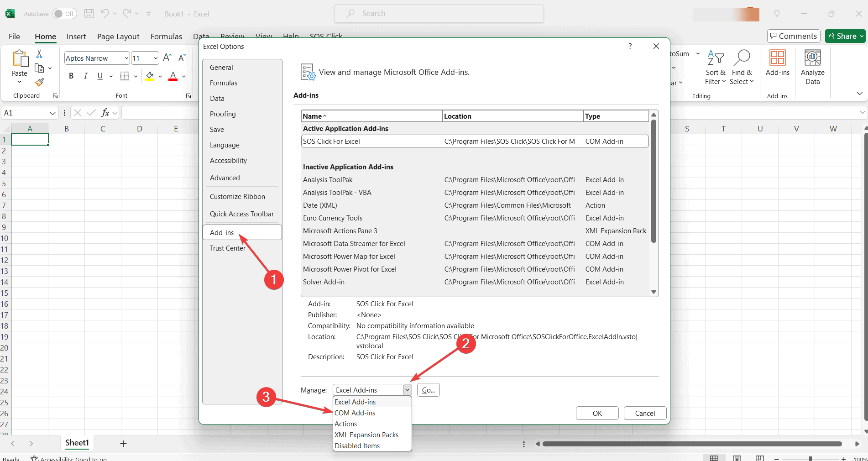This screenshot has width=868, height=461.
Task: Open Find & Select magnifier
Action: click(742, 68)
